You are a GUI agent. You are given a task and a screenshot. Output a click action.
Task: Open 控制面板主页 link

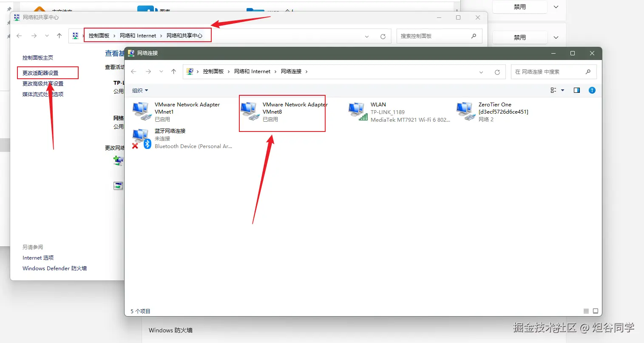pyautogui.click(x=38, y=57)
